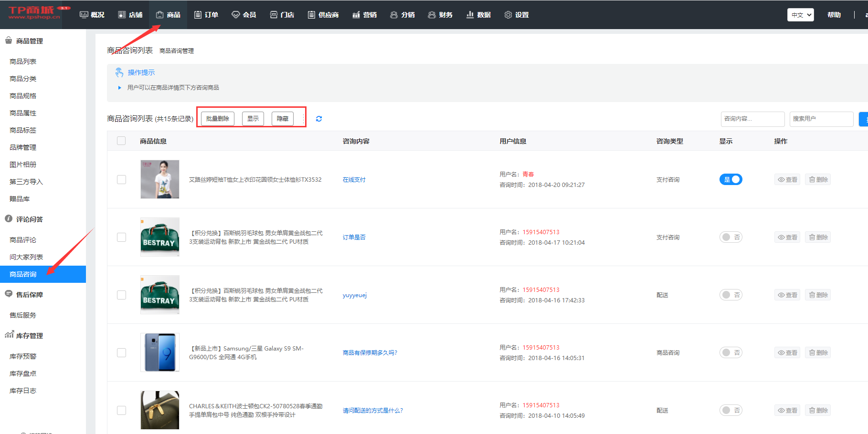The image size is (868, 434).
Task: Open 设置 settings in top navigation
Action: [517, 15]
